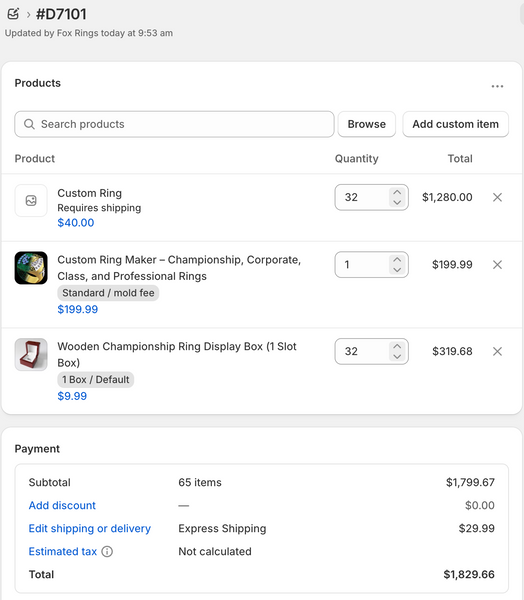Open the draft orders breadcrumb icon

(x=13, y=14)
